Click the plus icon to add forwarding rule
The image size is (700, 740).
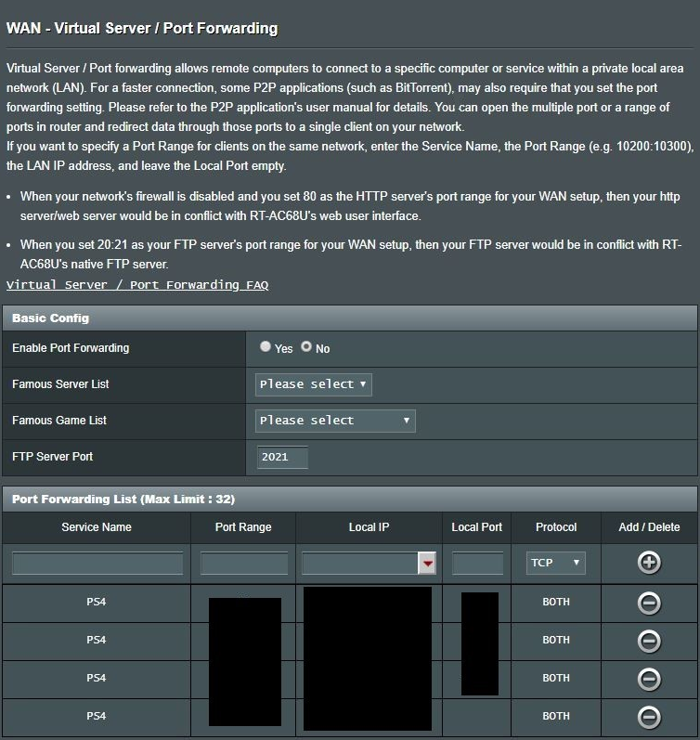pyautogui.click(x=649, y=563)
